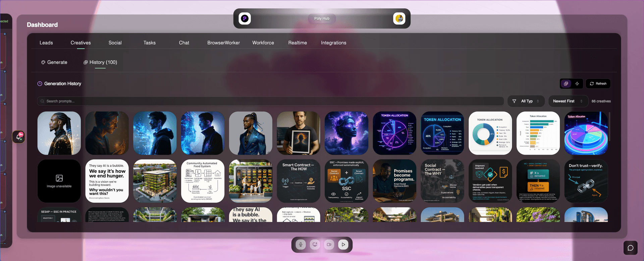The height and width of the screenshot is (261, 644).
Task: Open the user profile avatar
Action: (399, 18)
